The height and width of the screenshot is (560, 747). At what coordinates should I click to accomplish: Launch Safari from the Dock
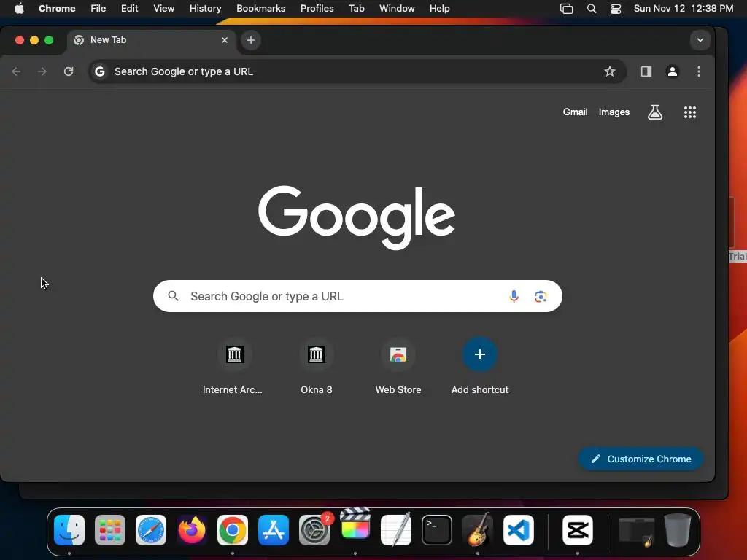click(151, 530)
